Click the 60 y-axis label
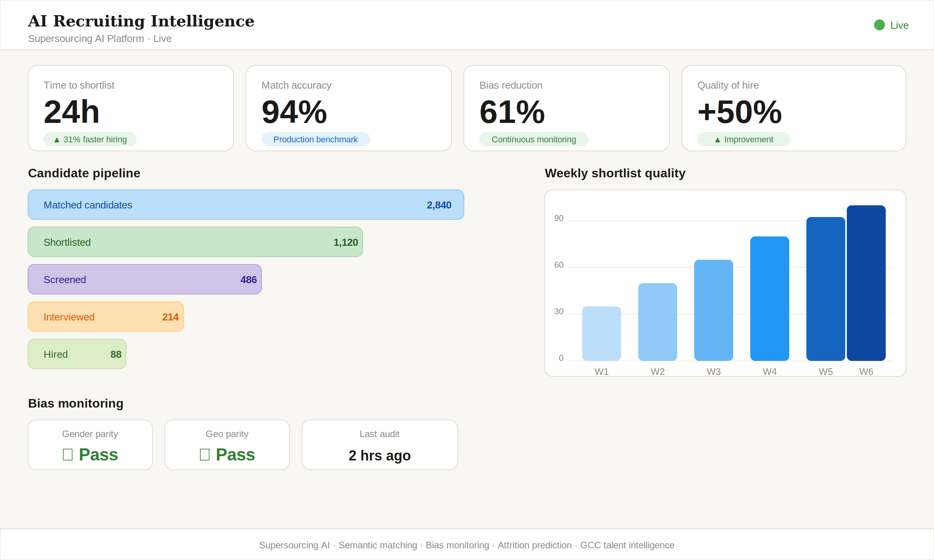This screenshot has width=934, height=560. click(x=559, y=265)
